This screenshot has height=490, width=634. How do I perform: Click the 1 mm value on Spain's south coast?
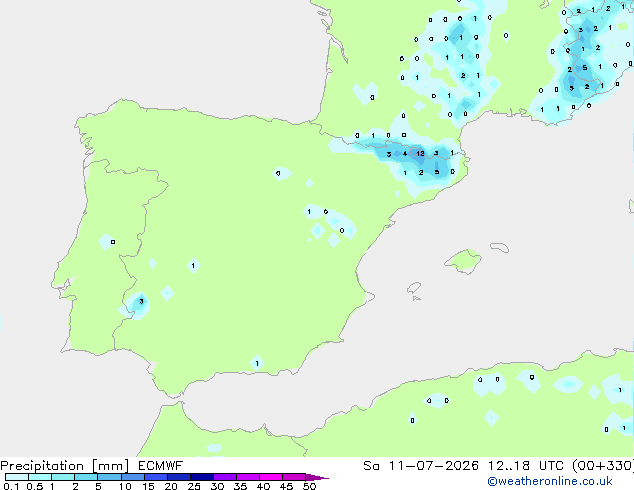pos(257,363)
